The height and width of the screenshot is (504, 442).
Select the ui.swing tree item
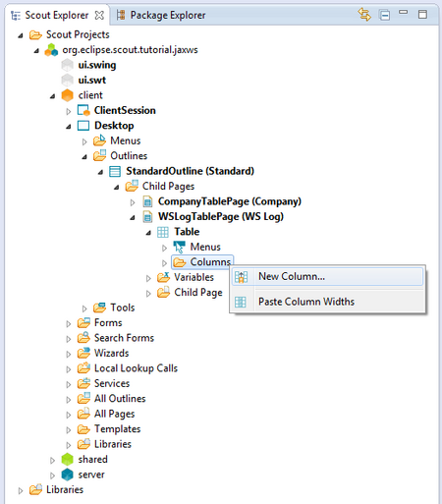[x=97, y=65]
